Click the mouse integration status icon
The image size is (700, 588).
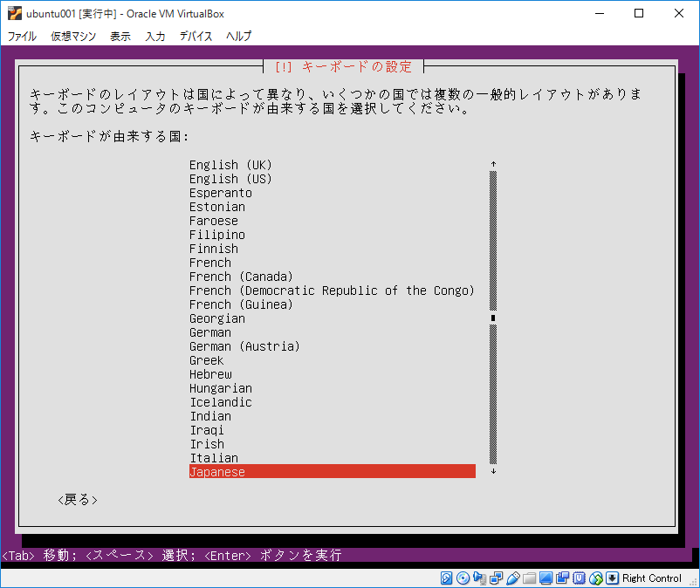click(596, 578)
